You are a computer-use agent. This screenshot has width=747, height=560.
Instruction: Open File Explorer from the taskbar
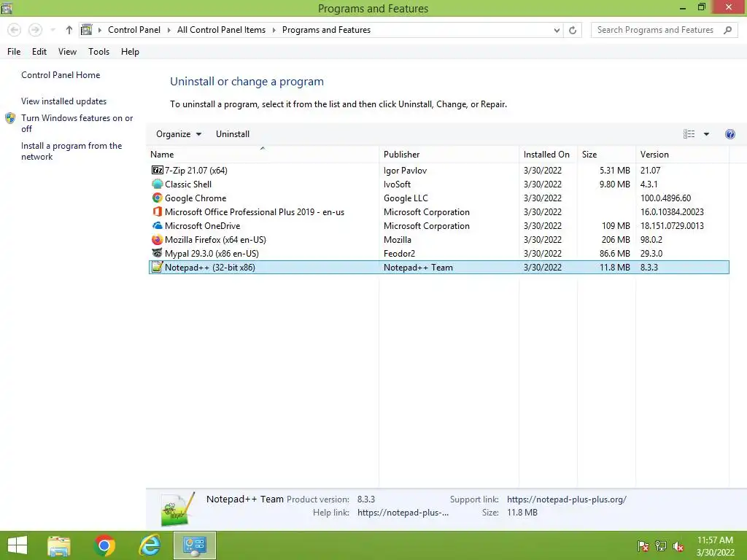point(59,545)
